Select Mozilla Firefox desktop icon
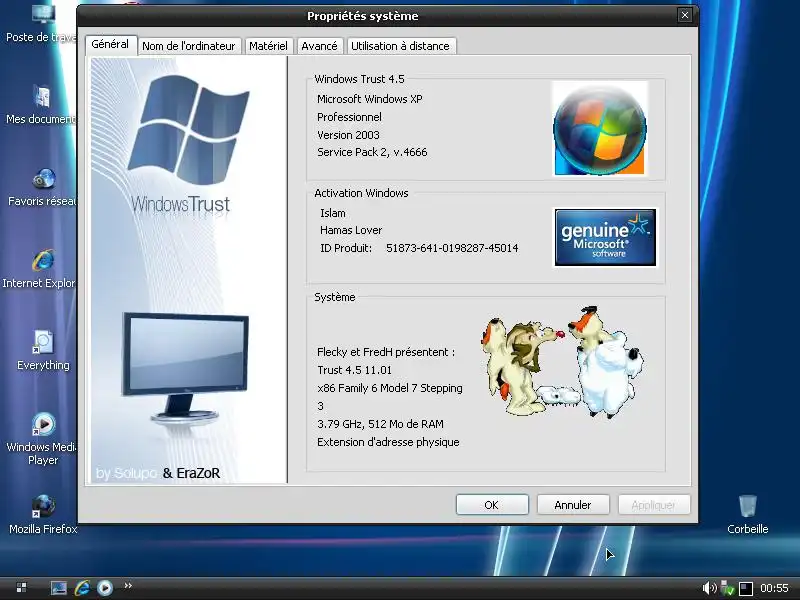The height and width of the screenshot is (600, 800). 43,514
